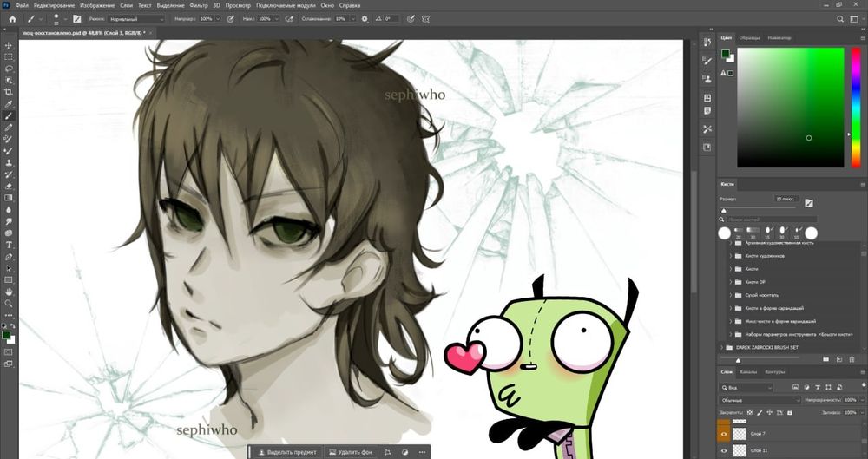The height and width of the screenshot is (459, 868).
Task: Switch to the Контуры tab
Action: [773, 372]
